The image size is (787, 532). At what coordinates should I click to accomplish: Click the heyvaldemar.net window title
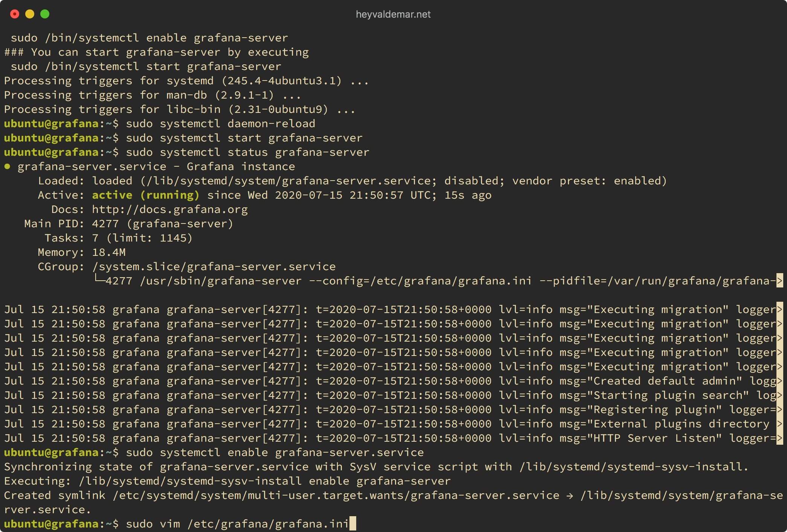pos(393,14)
